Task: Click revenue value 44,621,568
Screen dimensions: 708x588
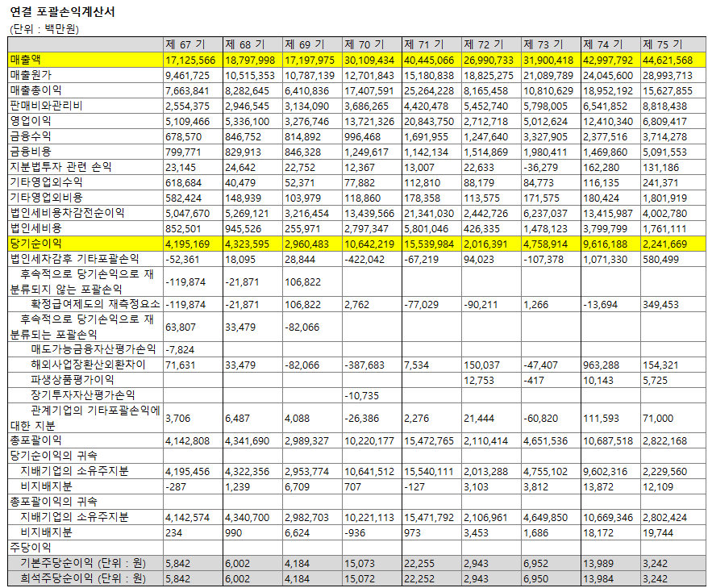Action: pos(668,60)
